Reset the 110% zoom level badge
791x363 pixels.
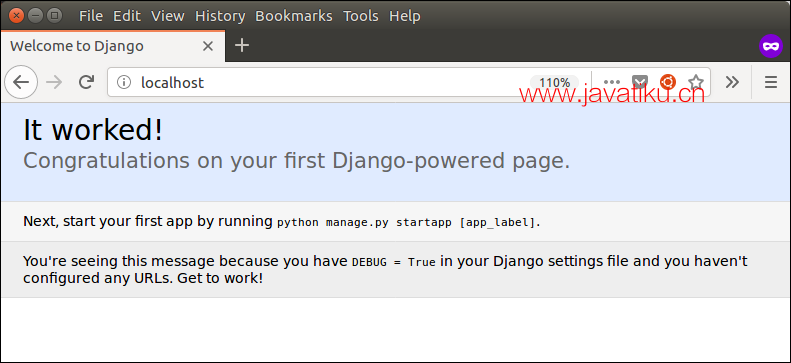click(x=554, y=83)
